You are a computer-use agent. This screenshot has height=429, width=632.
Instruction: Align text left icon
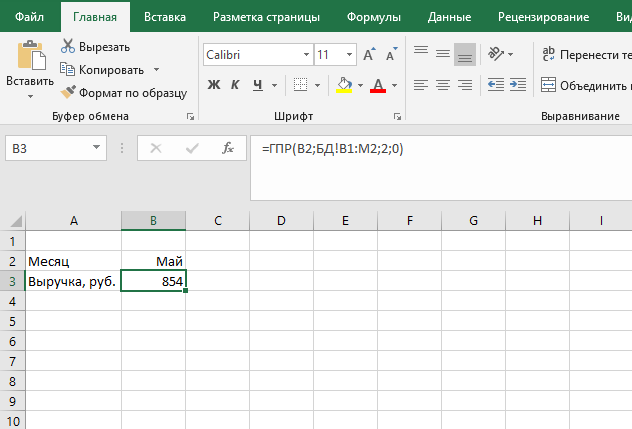tap(421, 85)
